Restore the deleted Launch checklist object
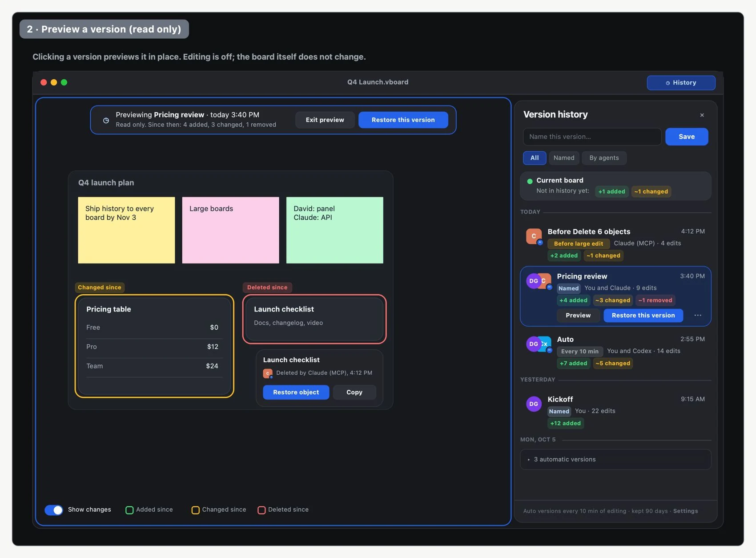The width and height of the screenshot is (756, 558). tap(296, 392)
